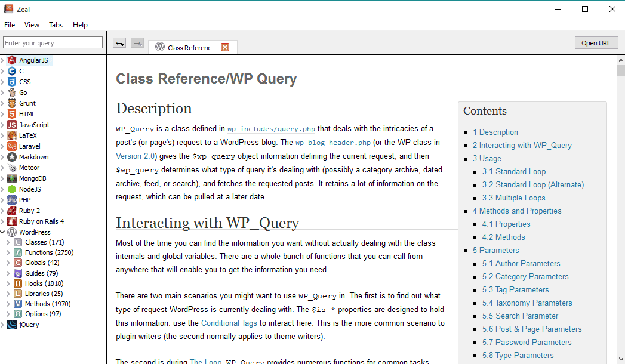Viewport: 625px width, 364px height.
Task: Select the Markdown tree item label
Action: point(34,157)
